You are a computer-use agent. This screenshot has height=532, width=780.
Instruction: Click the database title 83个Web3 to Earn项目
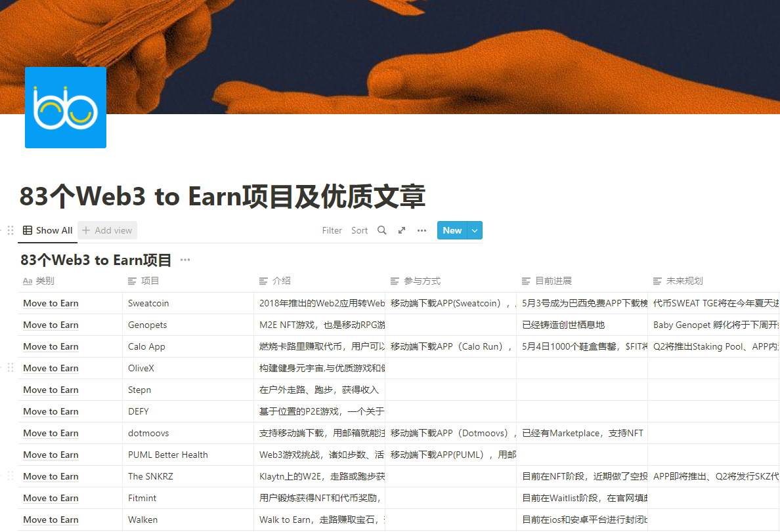96,260
